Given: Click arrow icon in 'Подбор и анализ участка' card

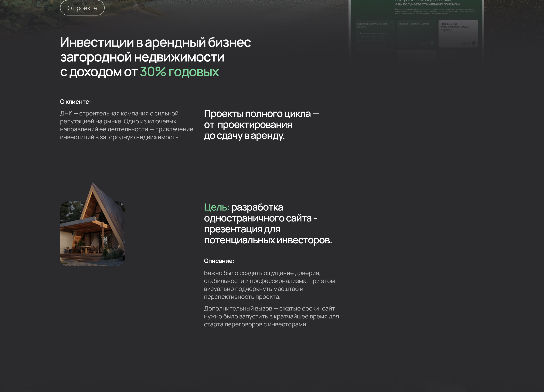Looking at the screenshot, I should pos(432,43).
